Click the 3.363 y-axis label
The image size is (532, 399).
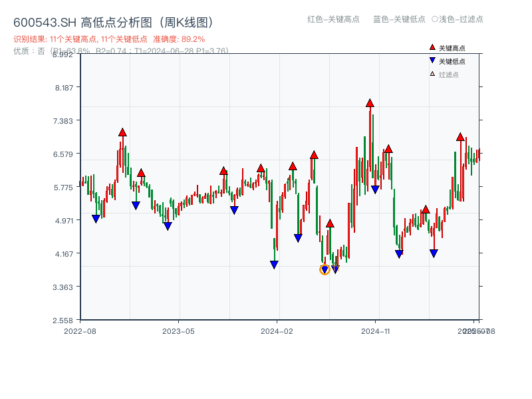click(63, 287)
